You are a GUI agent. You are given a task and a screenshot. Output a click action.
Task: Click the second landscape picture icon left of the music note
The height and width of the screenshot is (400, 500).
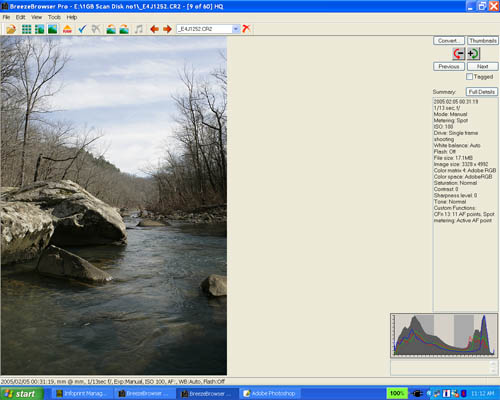[x=124, y=29]
